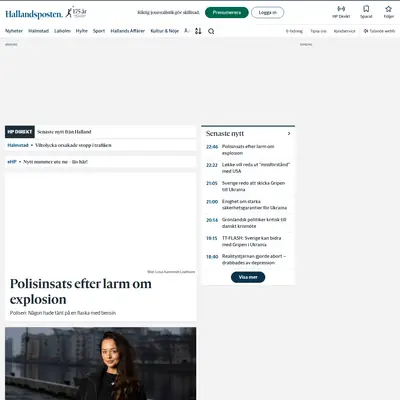Click subtext about flaska med bensin
Viewport: 400px width, 400px height.
(63, 313)
